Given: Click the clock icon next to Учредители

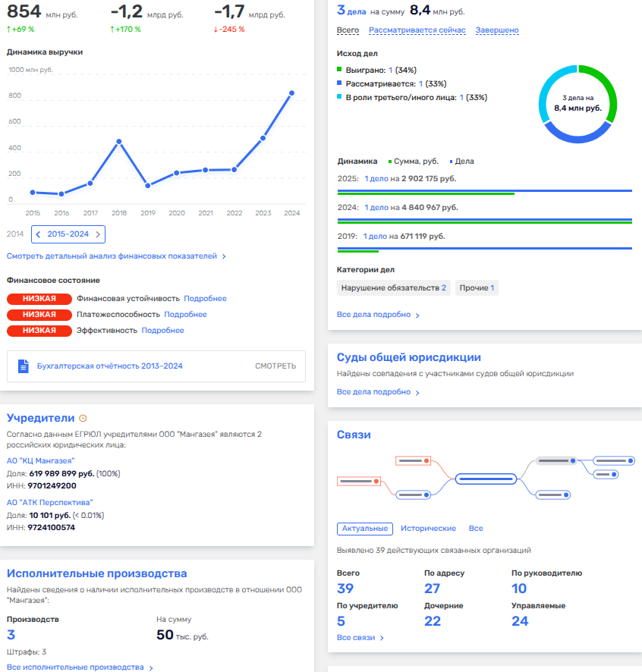Looking at the screenshot, I should coord(83,418).
